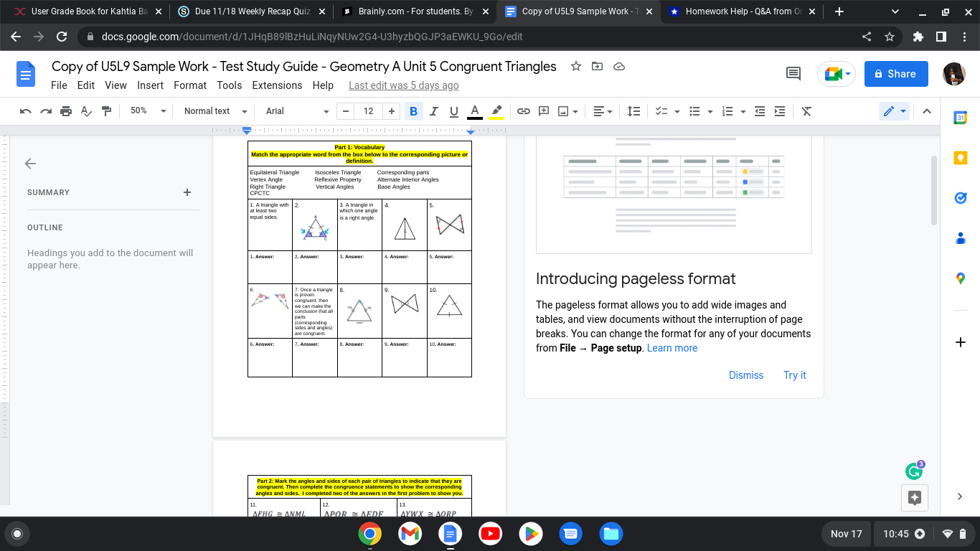Run spelling and grammar check
The height and width of the screenshot is (551, 980).
[x=85, y=110]
